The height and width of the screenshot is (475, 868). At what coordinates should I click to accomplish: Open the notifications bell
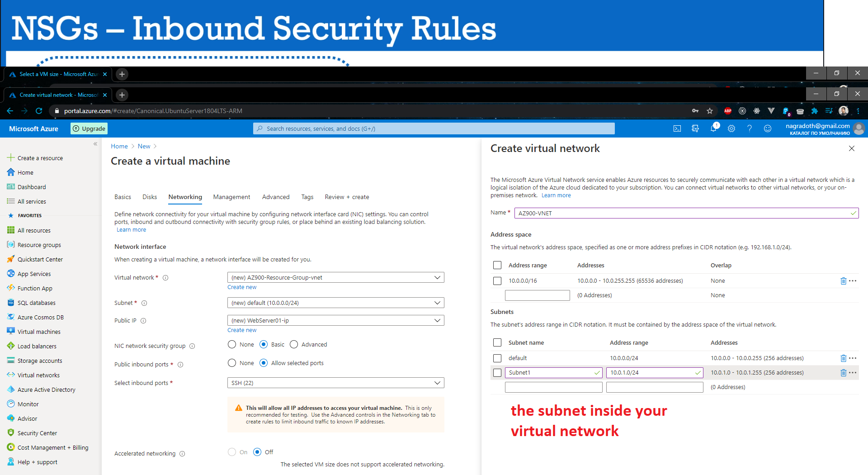[713, 128]
